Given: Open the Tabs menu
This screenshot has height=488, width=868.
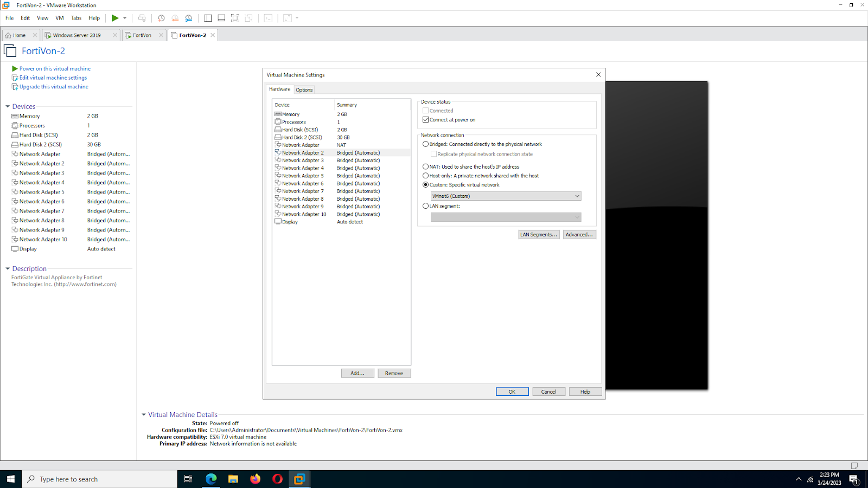Looking at the screenshot, I should [x=76, y=18].
